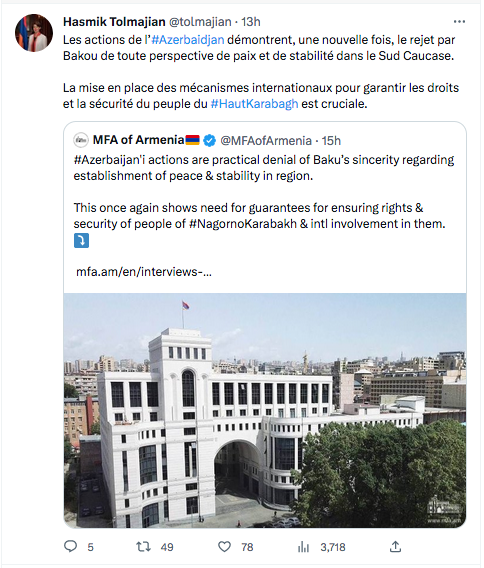View tweet analytics bar chart icon

[303, 547]
